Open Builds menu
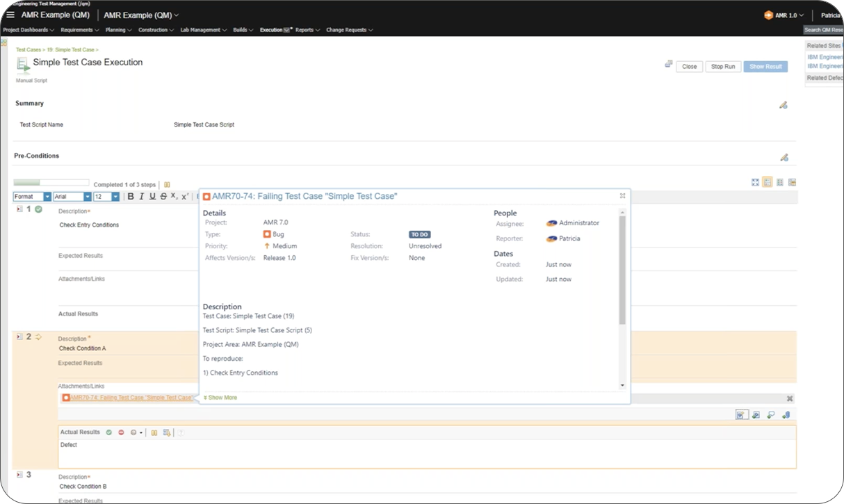 point(243,30)
